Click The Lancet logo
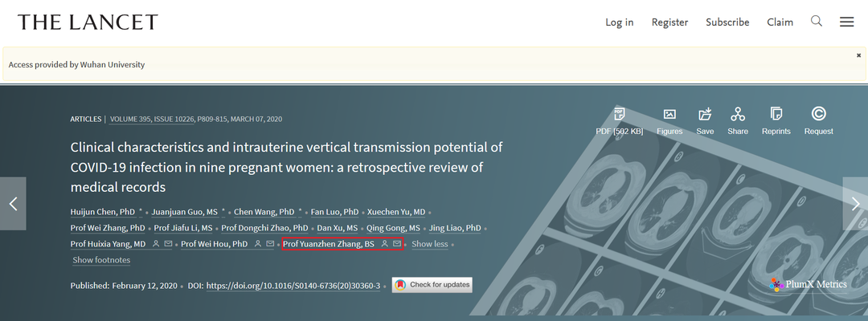Screen dimensions: 868x321 [x=88, y=22]
